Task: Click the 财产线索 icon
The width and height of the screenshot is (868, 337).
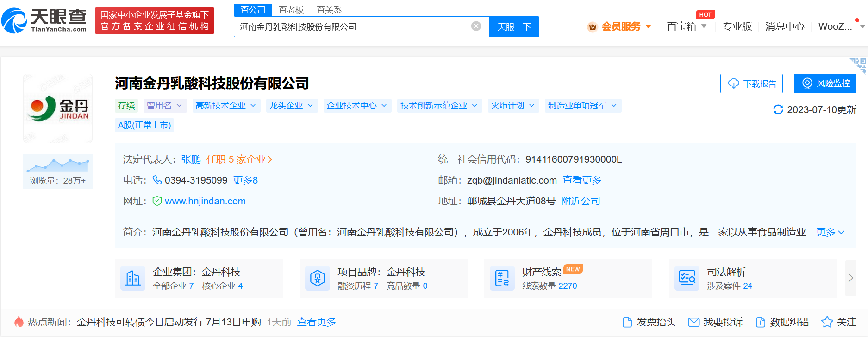Action: 502,278
